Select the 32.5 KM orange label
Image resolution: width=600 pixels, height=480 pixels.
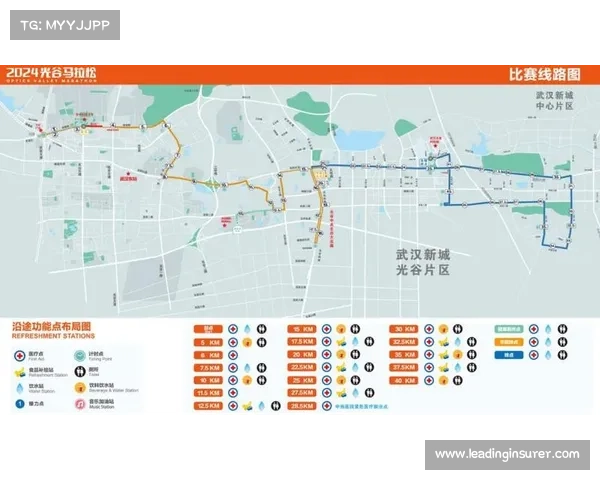[x=404, y=342]
